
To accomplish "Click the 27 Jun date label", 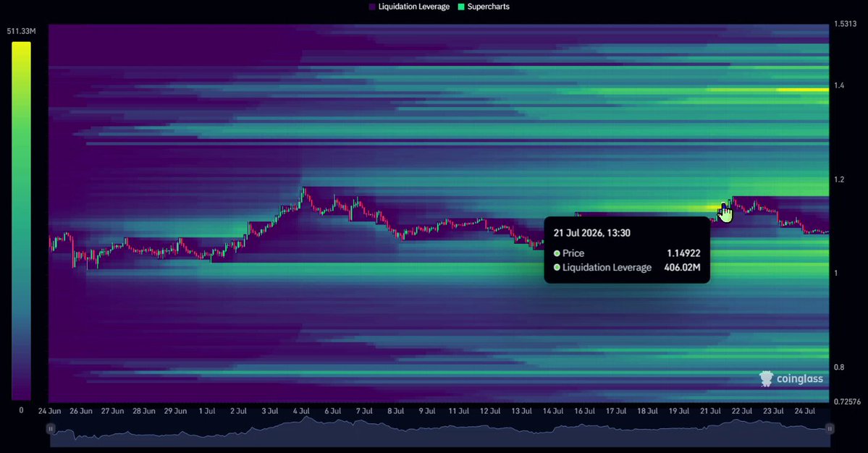I will click(112, 411).
